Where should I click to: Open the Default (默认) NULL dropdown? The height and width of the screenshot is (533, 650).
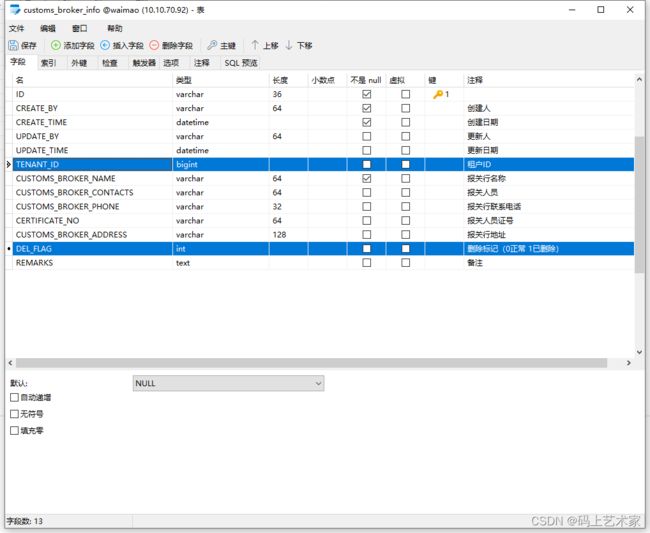click(x=229, y=383)
